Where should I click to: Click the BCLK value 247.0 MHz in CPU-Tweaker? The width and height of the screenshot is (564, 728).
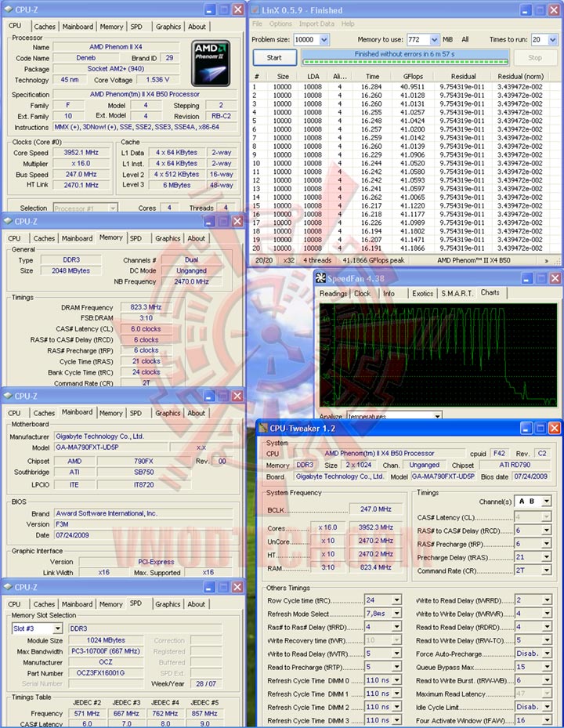coord(375,509)
